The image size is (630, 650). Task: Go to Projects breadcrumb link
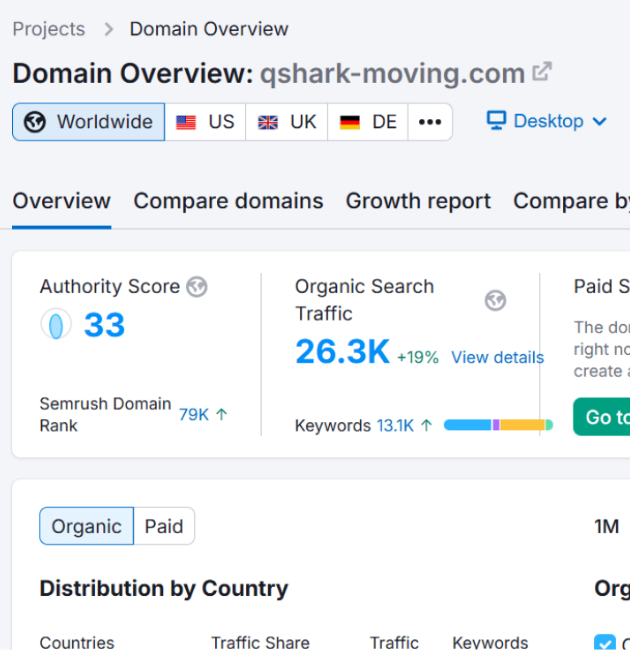[49, 29]
